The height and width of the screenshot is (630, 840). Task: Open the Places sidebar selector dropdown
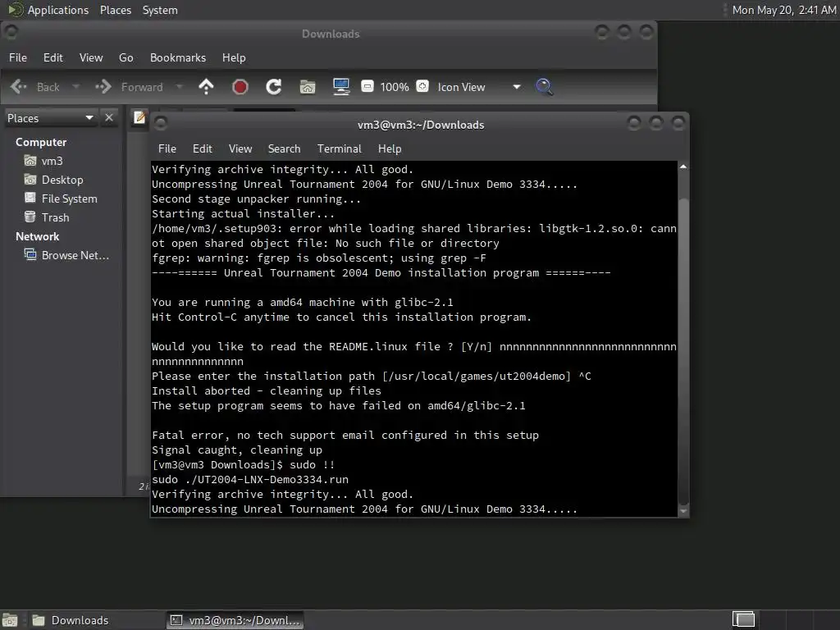point(50,118)
